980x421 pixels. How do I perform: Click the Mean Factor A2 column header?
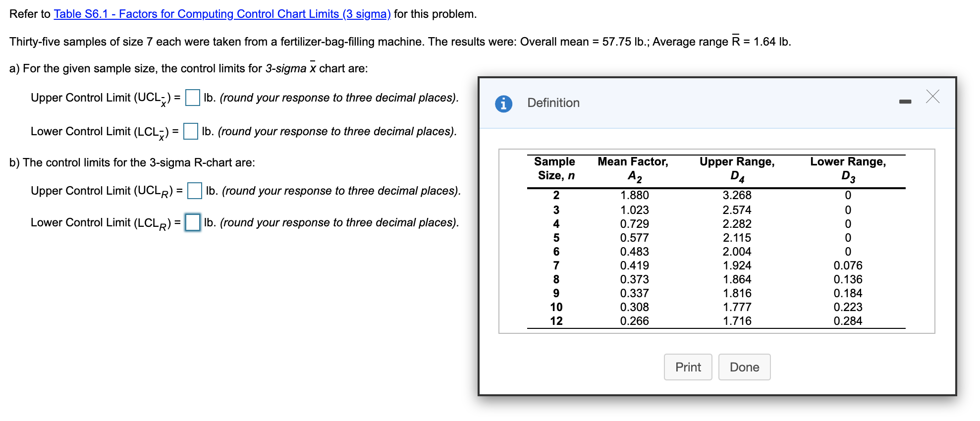(633, 167)
